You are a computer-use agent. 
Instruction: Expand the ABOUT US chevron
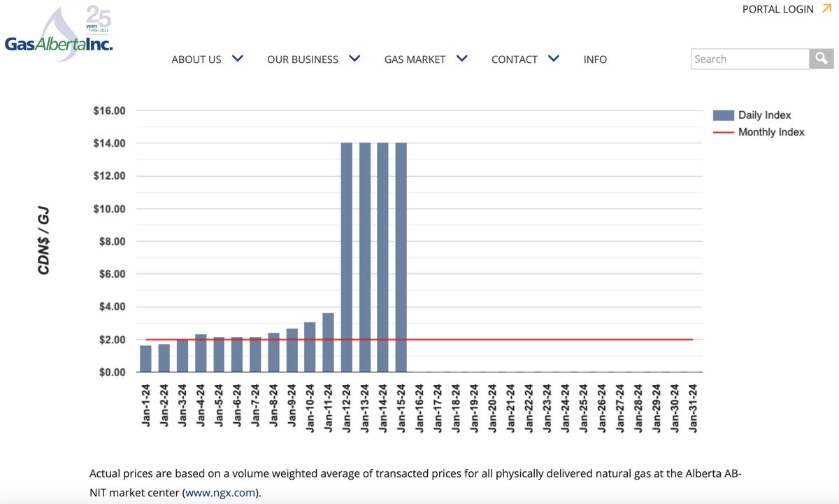(238, 59)
